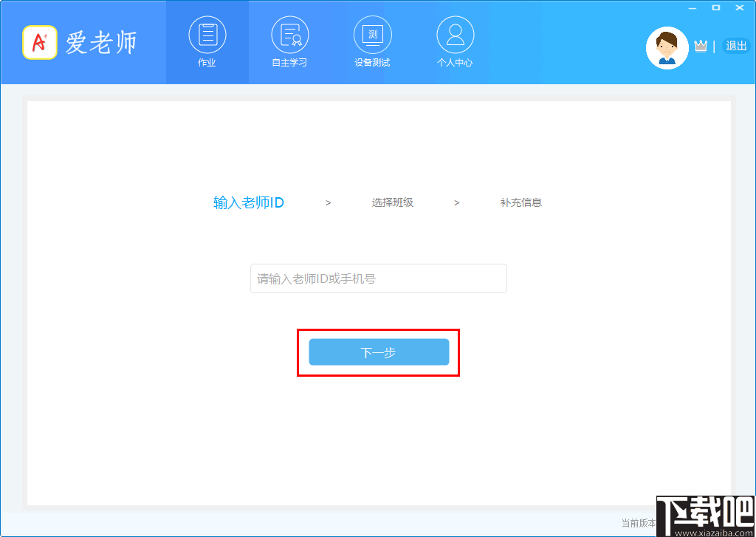Select the 输入老师ID step label

point(249,202)
